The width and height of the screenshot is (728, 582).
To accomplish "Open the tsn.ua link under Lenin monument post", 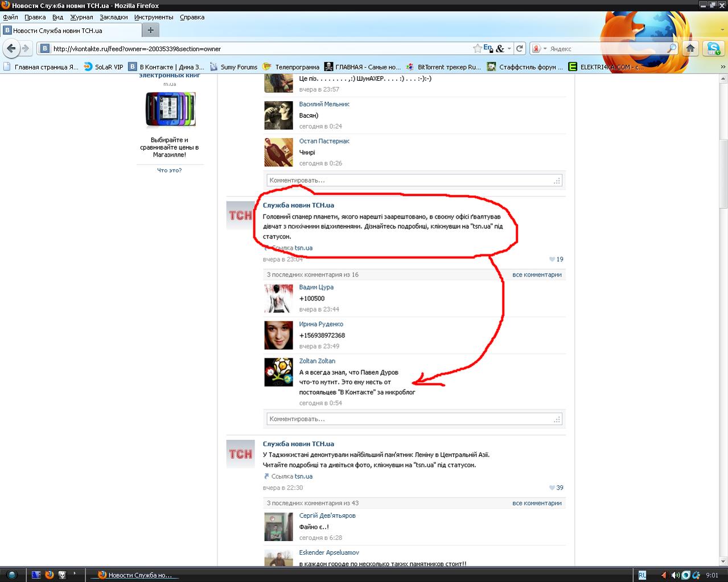I will [x=303, y=476].
